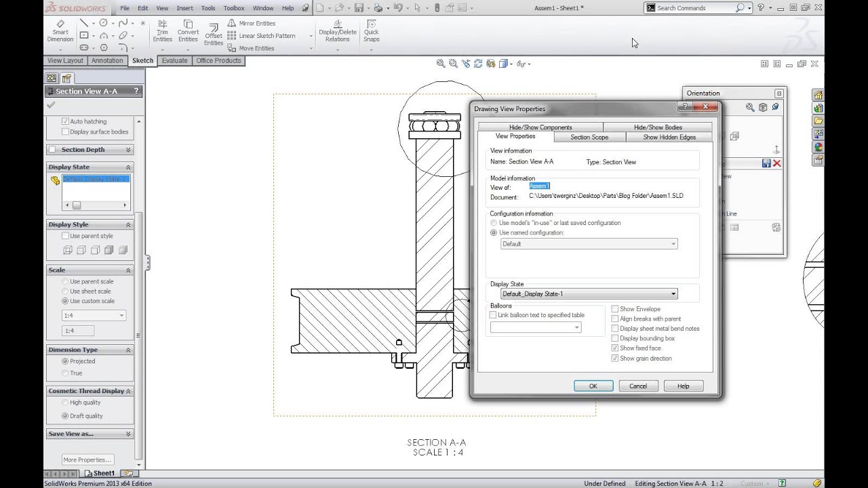The width and height of the screenshot is (868, 488).
Task: Enable Section Depth checkbox
Action: pos(52,150)
